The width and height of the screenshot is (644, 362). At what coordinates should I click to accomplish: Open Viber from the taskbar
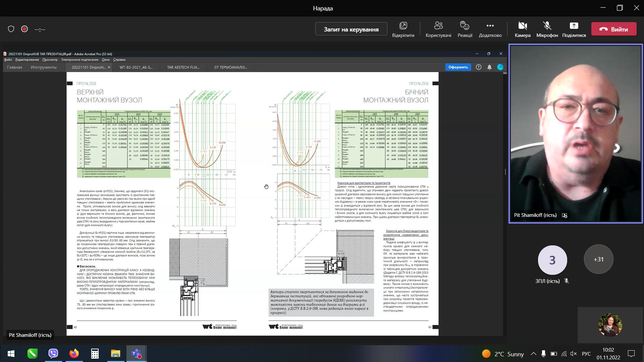click(x=53, y=354)
